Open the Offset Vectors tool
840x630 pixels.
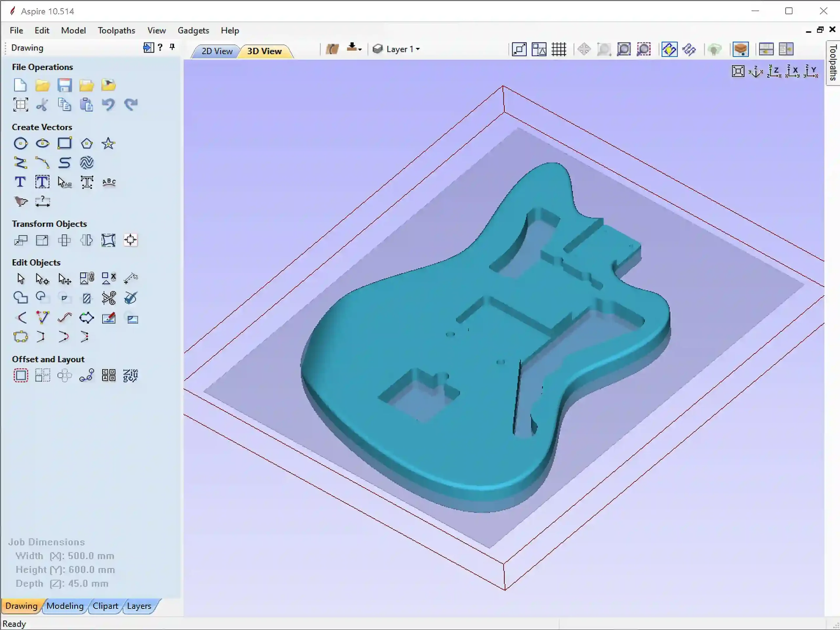point(20,376)
